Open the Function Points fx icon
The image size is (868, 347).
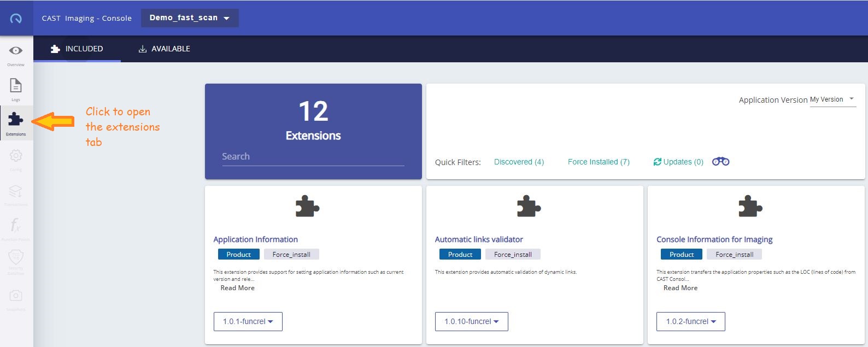[x=16, y=225]
